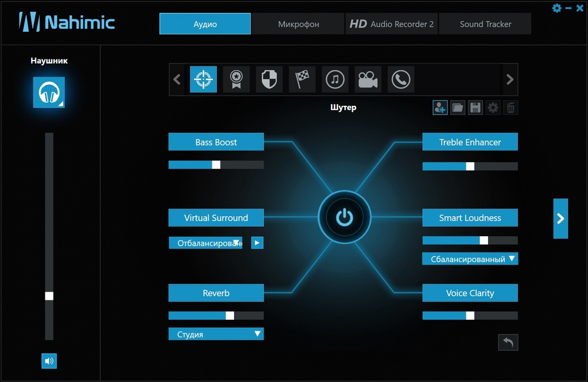588x382 pixels.
Task: Toggle the Voice Clarity effect
Action: click(x=470, y=293)
